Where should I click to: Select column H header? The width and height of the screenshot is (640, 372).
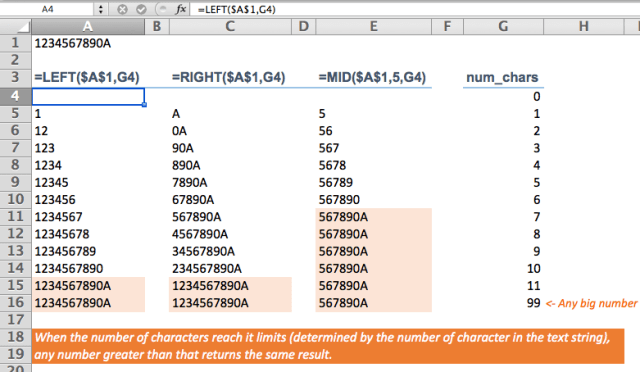tap(584, 27)
